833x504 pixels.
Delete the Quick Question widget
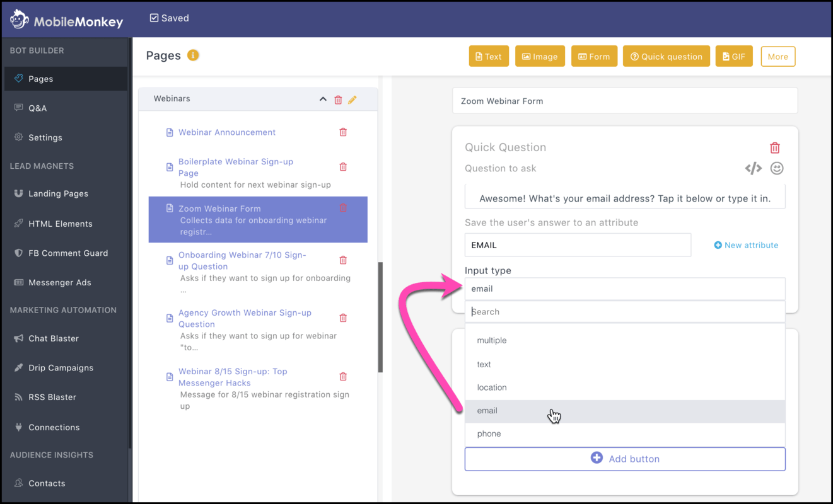click(775, 148)
